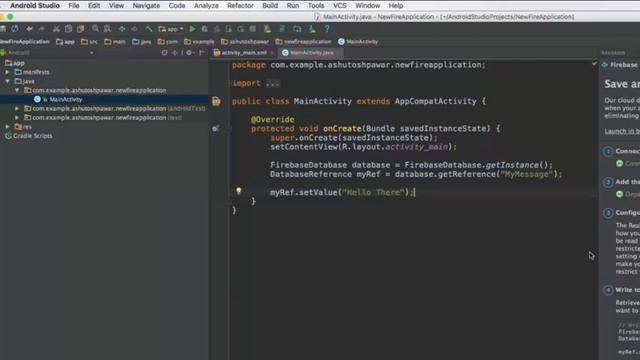Screen dimensions: 640x360
Task: Expand the (test) package arrow
Action: pyautogui.click(x=17, y=118)
